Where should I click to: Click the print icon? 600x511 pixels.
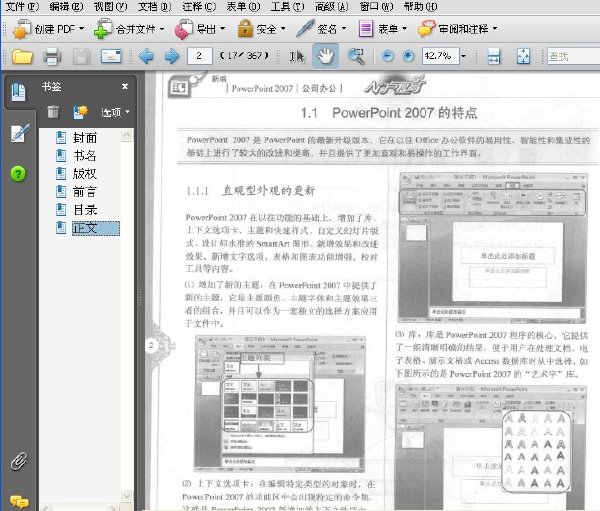(x=52, y=57)
